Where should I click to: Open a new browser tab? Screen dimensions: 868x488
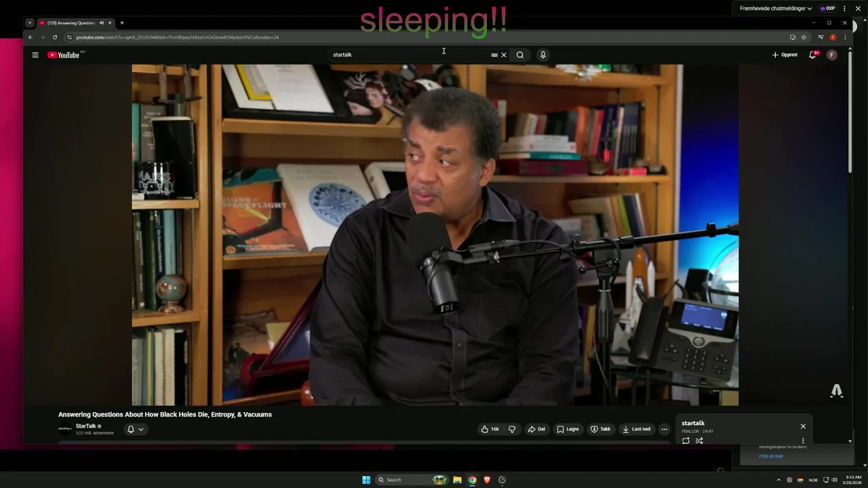coord(122,23)
